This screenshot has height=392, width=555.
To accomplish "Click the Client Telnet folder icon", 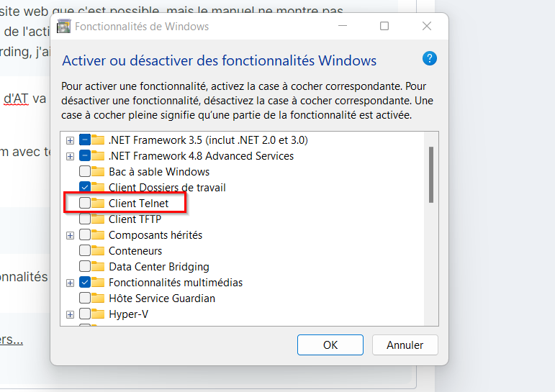I will tap(98, 204).
